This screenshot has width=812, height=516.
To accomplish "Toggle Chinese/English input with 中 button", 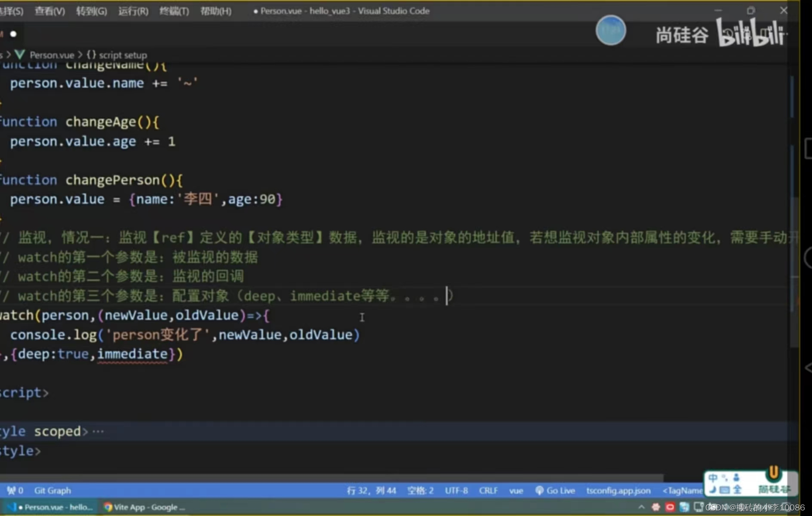I will pos(714,477).
